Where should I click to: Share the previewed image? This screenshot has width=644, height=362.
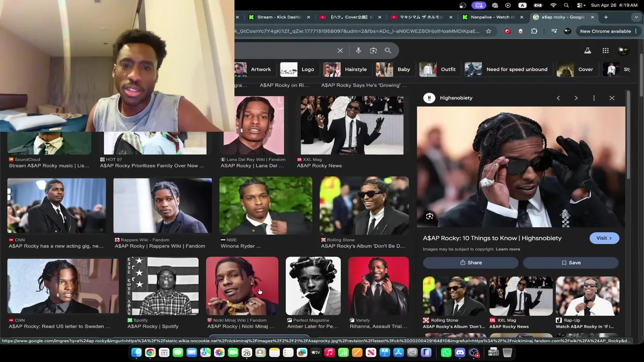tap(470, 262)
